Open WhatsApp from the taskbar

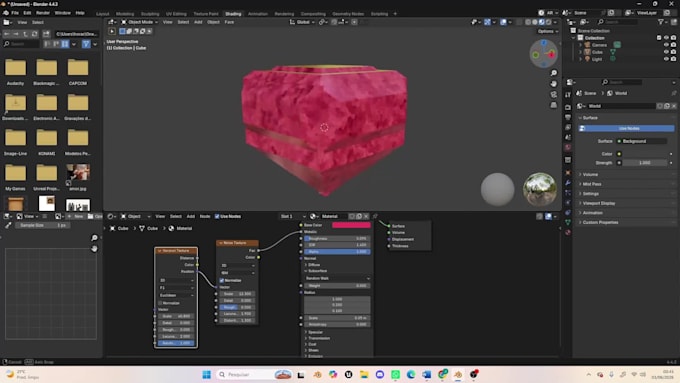pyautogui.click(x=395, y=374)
